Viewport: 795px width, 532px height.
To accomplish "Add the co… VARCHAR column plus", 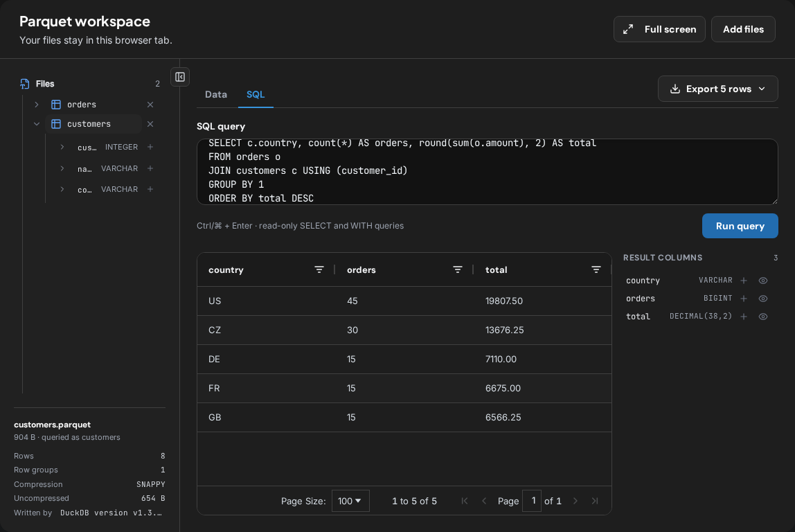I will (150, 189).
